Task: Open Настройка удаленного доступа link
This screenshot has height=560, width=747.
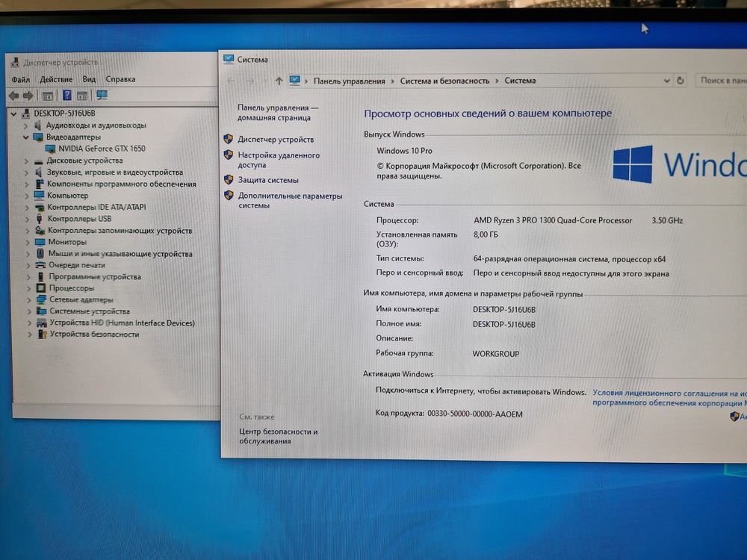Action: 279,160
